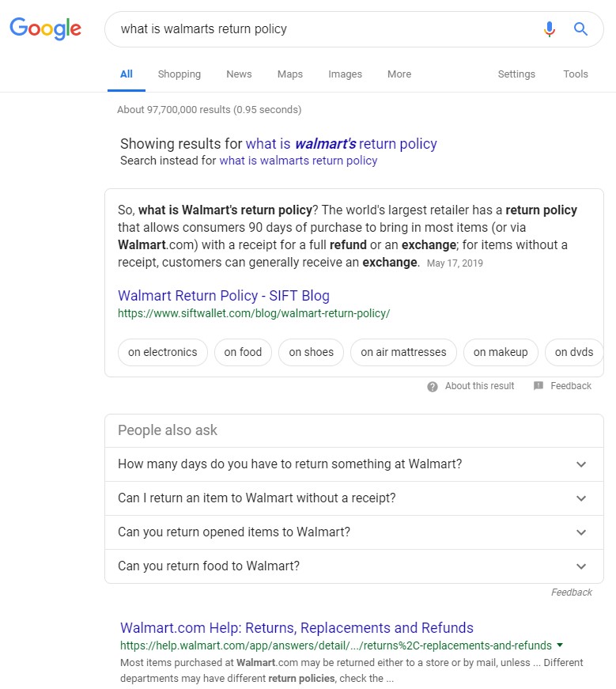Open dropdown arrow beside help.walmart.com URL
616x689 pixels.
click(560, 645)
